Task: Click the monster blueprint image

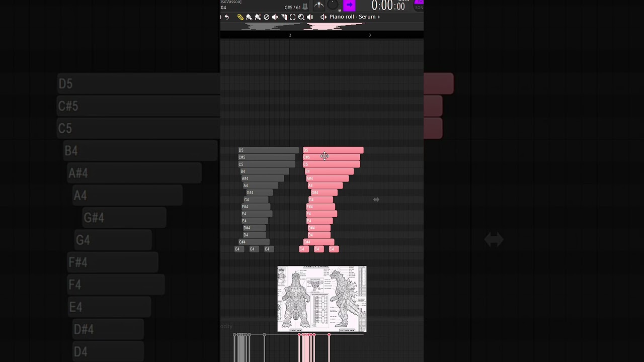Action: point(322,299)
